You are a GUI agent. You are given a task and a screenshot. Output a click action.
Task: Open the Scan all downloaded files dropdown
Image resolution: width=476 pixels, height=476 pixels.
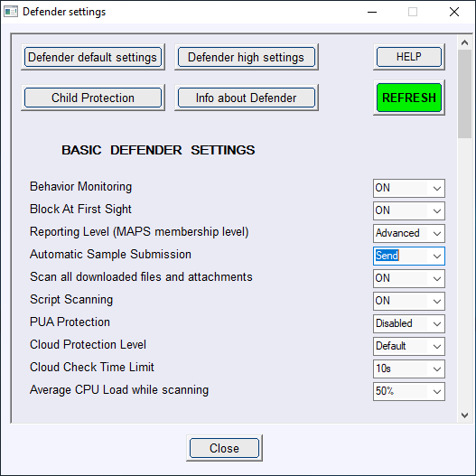point(409,278)
